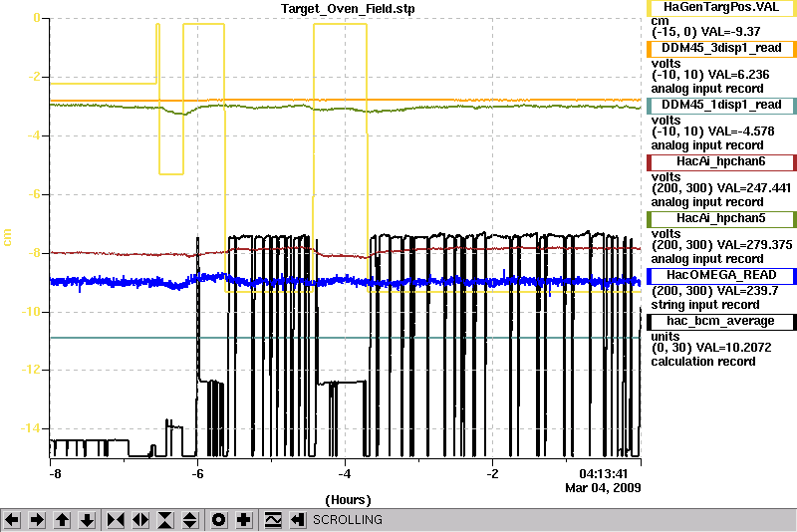Click the VAL=-9.37 readout

pyautogui.click(x=730, y=32)
